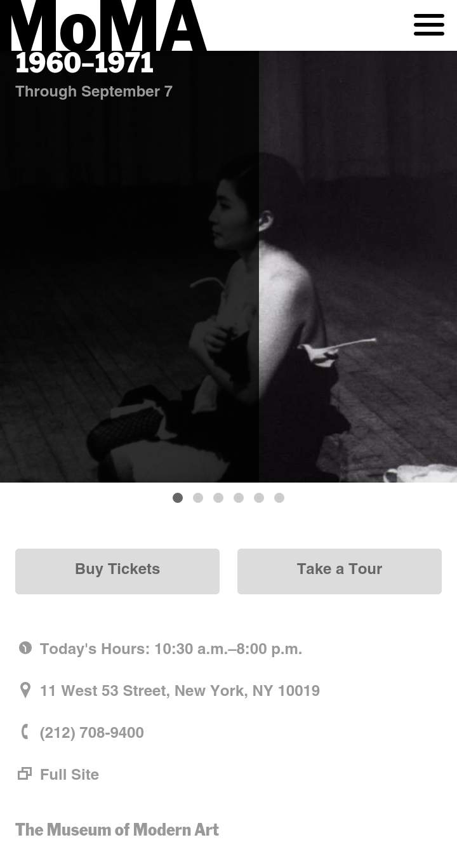Call (212) 708-9400 phone link
The image size is (457, 868).
click(x=92, y=733)
